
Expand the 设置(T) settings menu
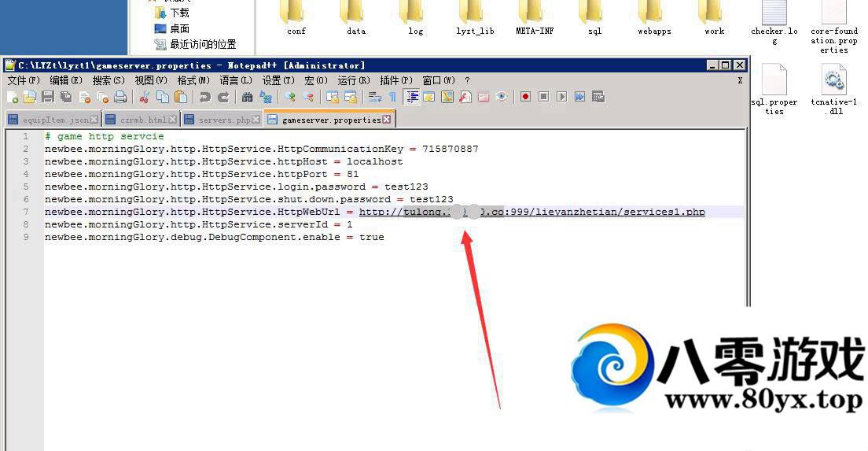(278, 80)
